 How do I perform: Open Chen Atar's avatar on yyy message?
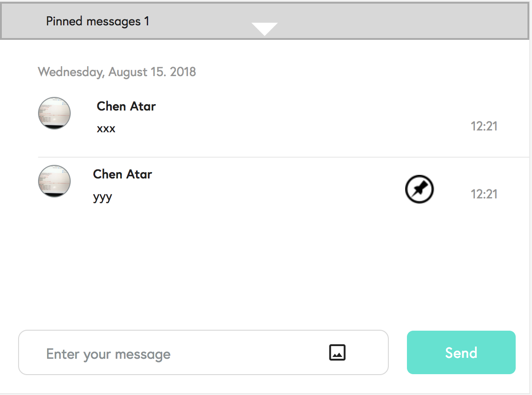[54, 181]
